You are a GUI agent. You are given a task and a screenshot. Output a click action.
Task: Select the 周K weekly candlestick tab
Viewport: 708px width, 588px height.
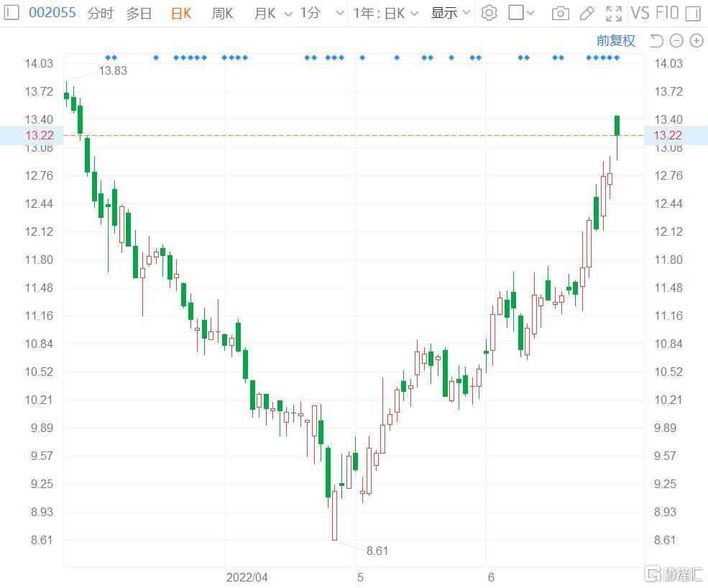222,13
